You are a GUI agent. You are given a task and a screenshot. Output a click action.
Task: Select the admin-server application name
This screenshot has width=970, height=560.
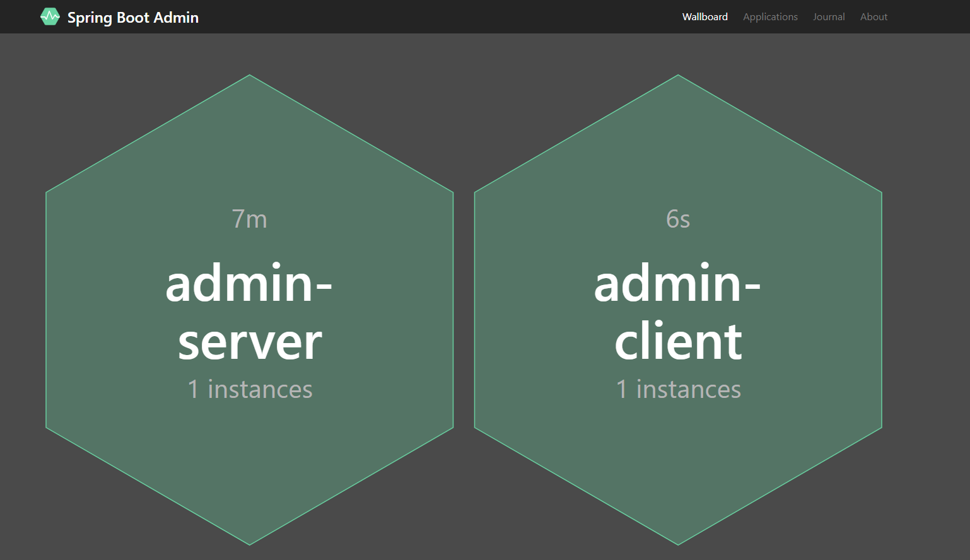pyautogui.click(x=249, y=312)
